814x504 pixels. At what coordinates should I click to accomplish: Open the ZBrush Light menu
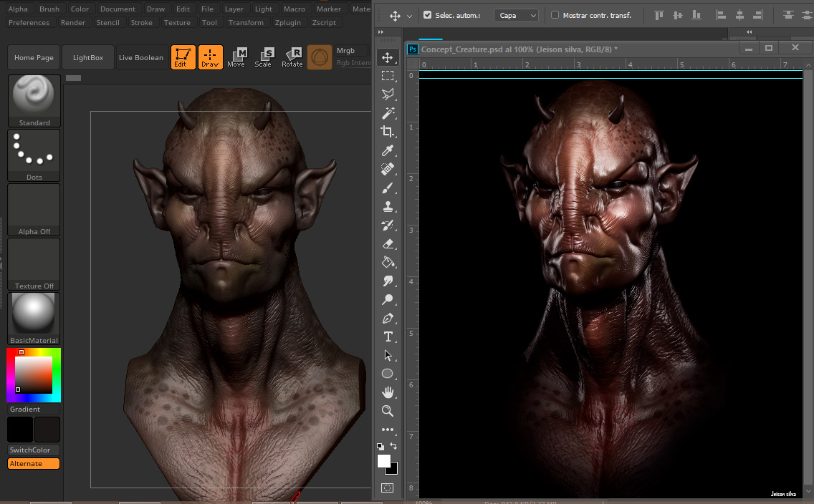pos(263,9)
